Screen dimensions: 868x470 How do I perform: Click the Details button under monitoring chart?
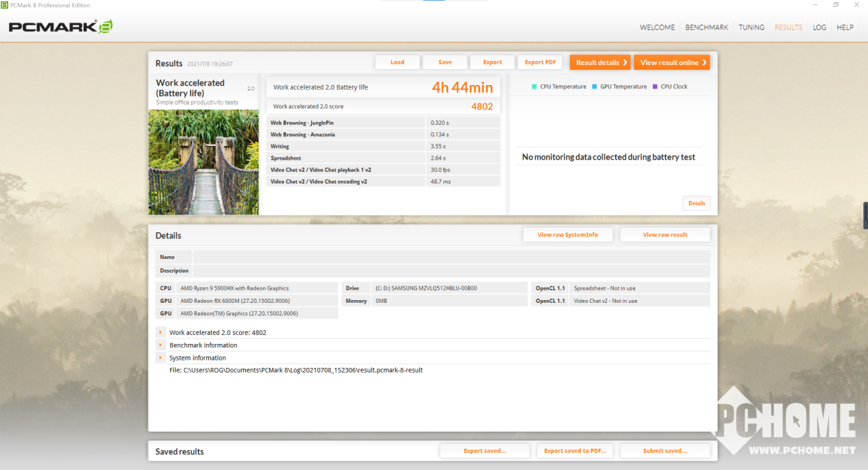[696, 203]
